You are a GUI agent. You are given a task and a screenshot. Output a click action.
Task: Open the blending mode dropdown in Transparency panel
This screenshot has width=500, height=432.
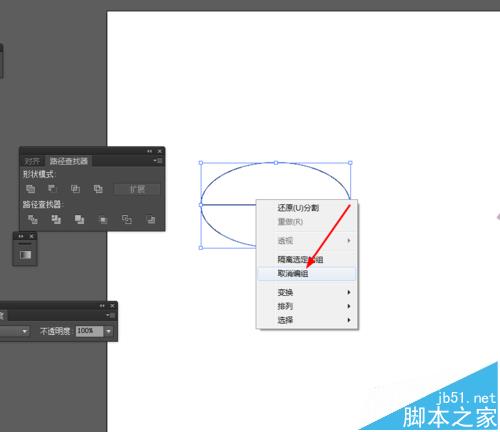point(25,331)
